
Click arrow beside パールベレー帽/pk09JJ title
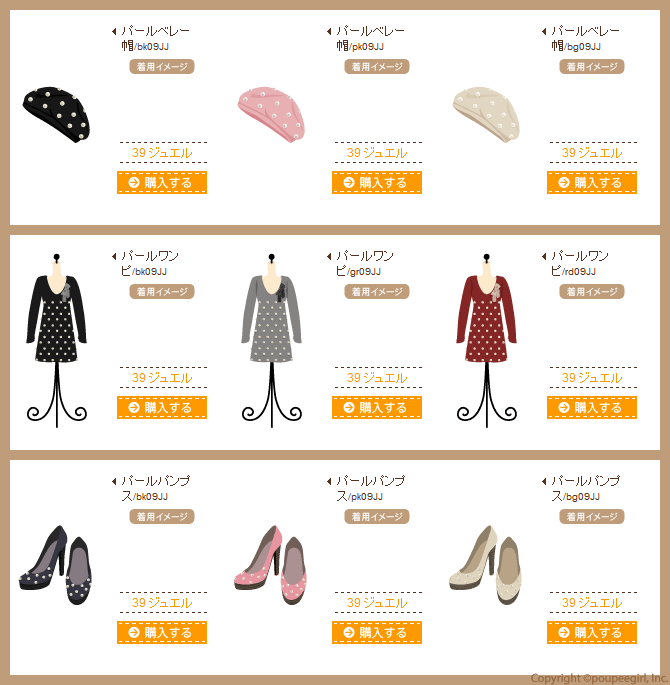[329, 31]
